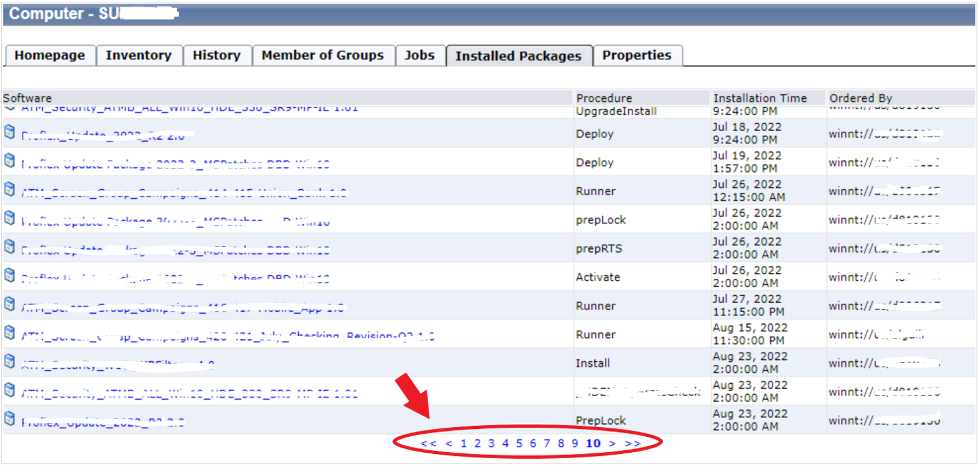Viewport: 980px width, 468px height.
Task: Click package icon in prepRTS row
Action: (x=10, y=247)
